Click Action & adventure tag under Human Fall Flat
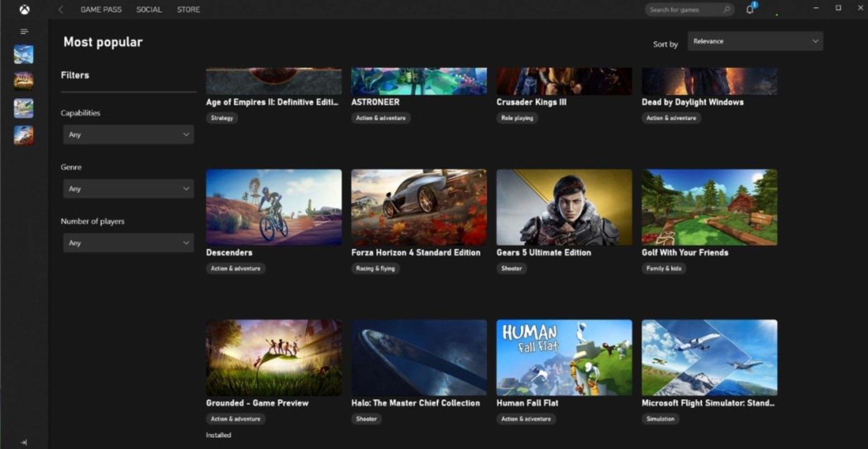Image resolution: width=868 pixels, height=449 pixels. click(x=526, y=419)
